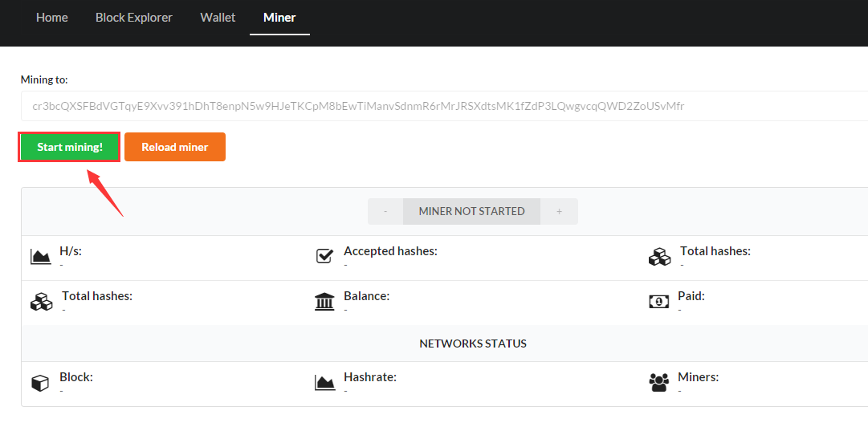Click the Paid money bill icon
Viewport: 868px width, 435px height.
point(658,302)
